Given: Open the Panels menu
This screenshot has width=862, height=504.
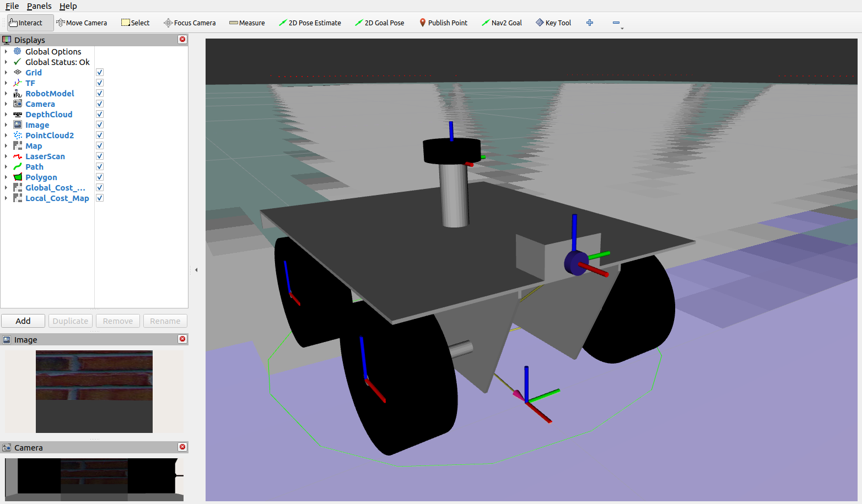Looking at the screenshot, I should point(39,6).
